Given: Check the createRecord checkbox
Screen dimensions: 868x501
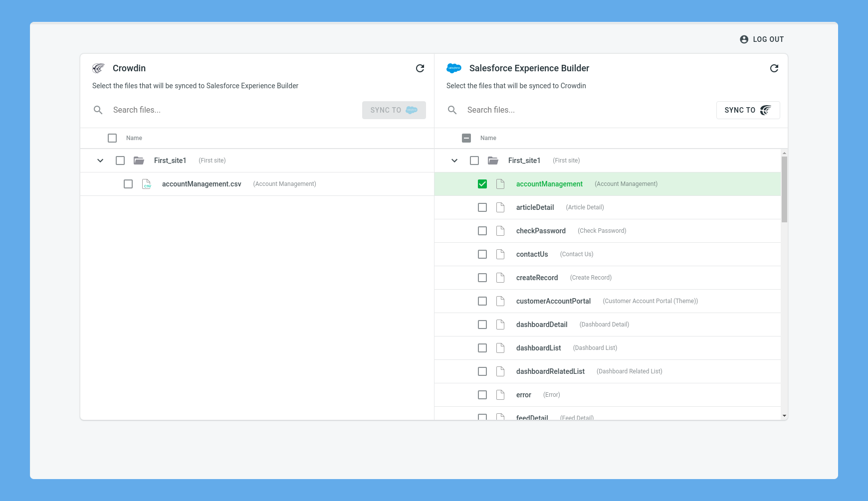Looking at the screenshot, I should [482, 278].
